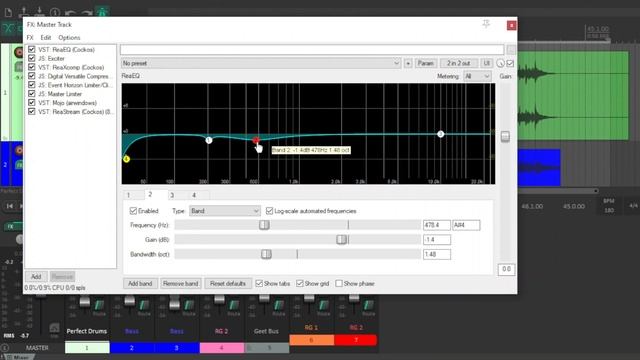The width and height of the screenshot is (640, 360).
Task: Disable VST: ReaEQ (Cockos) checkbox
Action: [x=31, y=49]
